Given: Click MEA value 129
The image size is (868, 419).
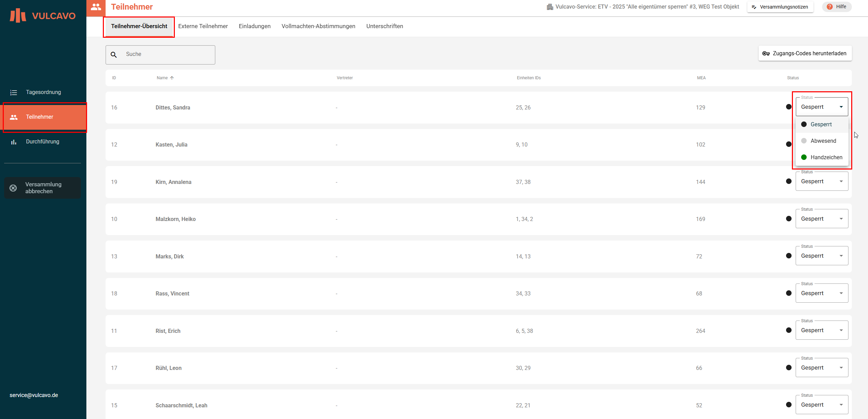Looking at the screenshot, I should point(701,108).
